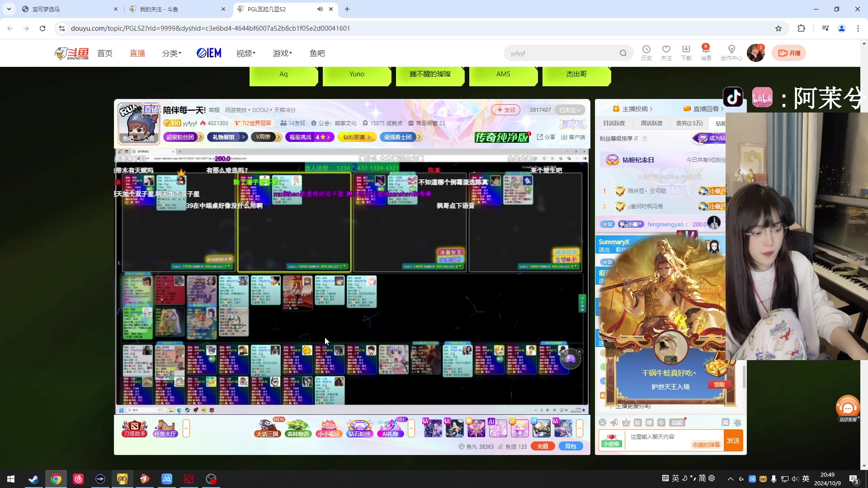Viewport: 868px width, 488px height.
Task: Mute the PGL tab audio speaker icon
Action: (320, 9)
